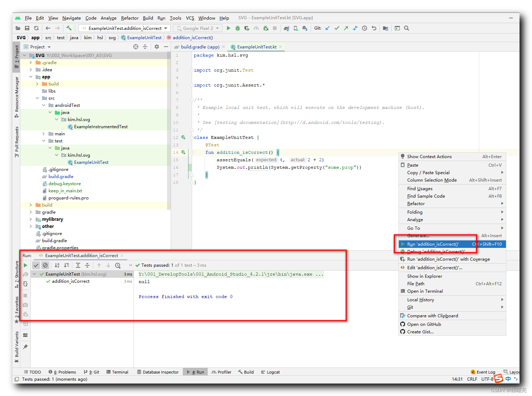Toggle Show Ignored tests button
Image resolution: width=532 pixels, height=396 pixels.
(x=45, y=265)
